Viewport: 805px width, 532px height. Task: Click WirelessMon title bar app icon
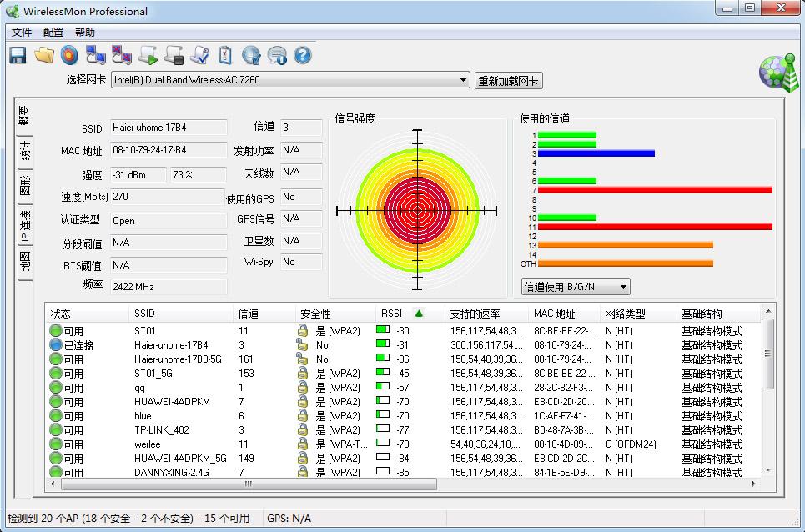(13, 11)
